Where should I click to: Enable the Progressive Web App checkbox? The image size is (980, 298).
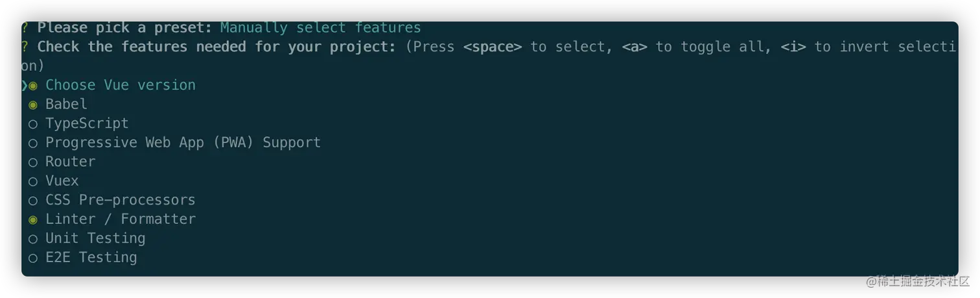[33, 143]
